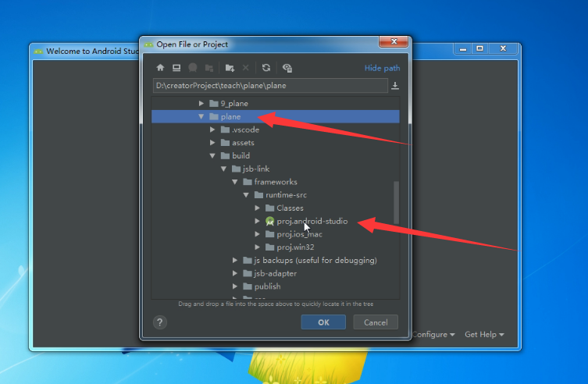
Task: Collapse the jsb-link folder
Action: [x=224, y=169]
